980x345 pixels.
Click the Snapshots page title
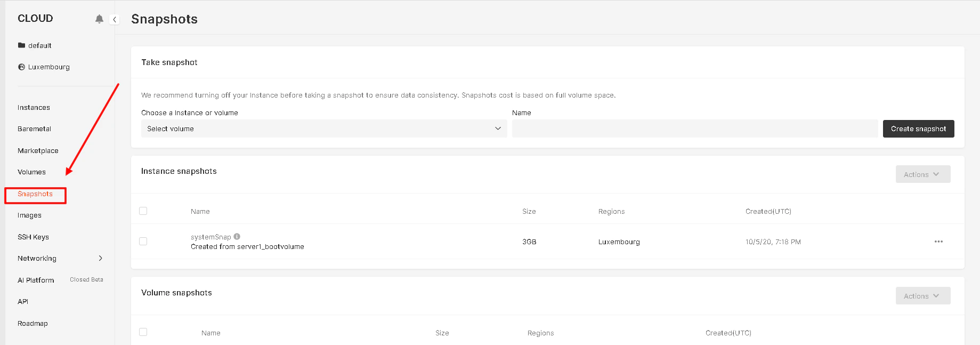click(x=164, y=19)
